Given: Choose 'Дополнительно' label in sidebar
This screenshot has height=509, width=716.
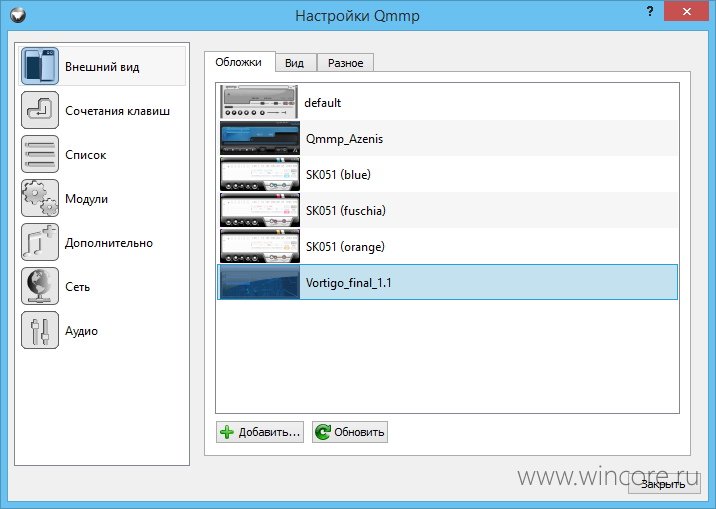Looking at the screenshot, I should [109, 243].
